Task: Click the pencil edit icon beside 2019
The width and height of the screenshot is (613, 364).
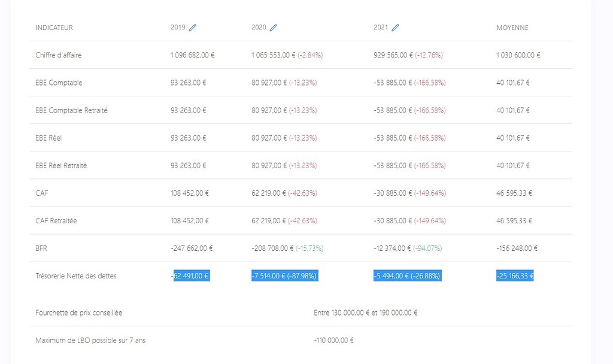Action: [x=192, y=28]
